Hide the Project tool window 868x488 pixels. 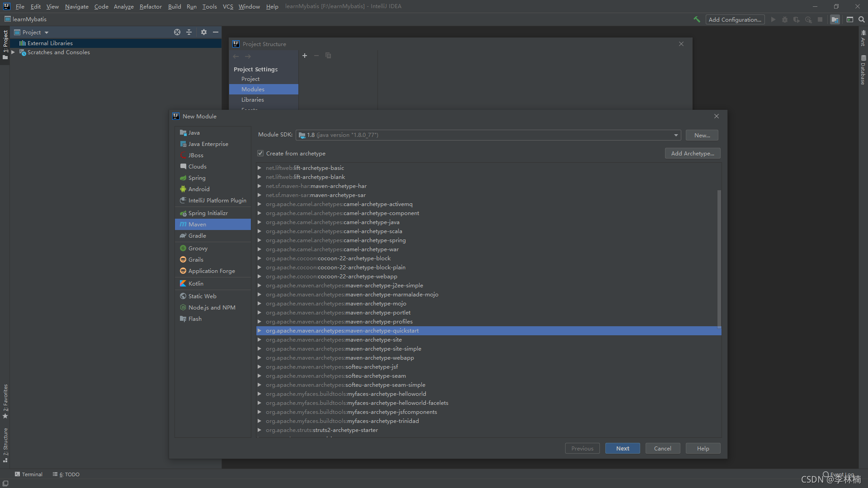click(x=216, y=32)
